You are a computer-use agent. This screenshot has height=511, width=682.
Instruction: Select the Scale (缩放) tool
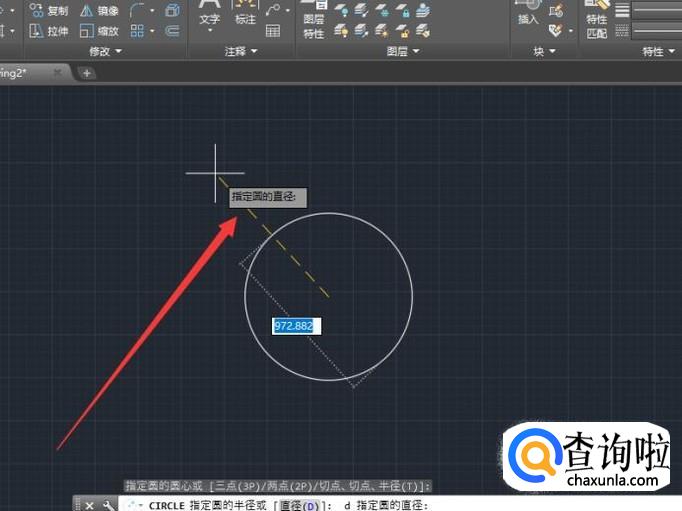(98, 31)
